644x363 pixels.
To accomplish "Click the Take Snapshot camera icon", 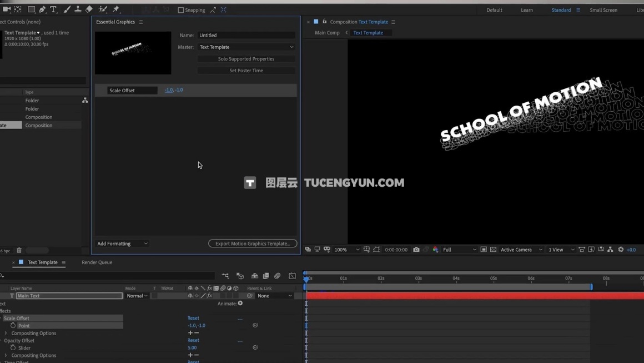I will [416, 250].
